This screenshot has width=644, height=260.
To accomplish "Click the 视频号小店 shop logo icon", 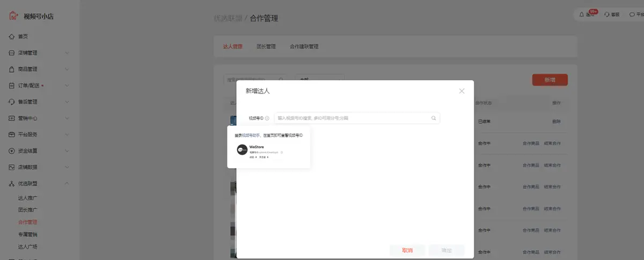I will tap(14, 16).
